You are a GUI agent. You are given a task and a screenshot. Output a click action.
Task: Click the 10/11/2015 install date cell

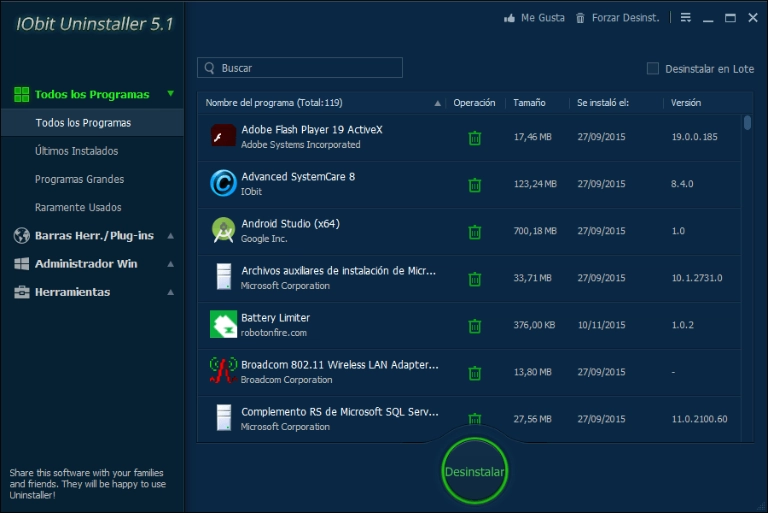[x=601, y=325]
